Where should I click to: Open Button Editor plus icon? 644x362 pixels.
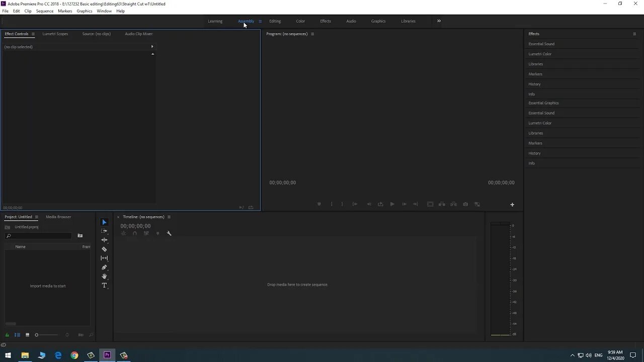(x=512, y=205)
